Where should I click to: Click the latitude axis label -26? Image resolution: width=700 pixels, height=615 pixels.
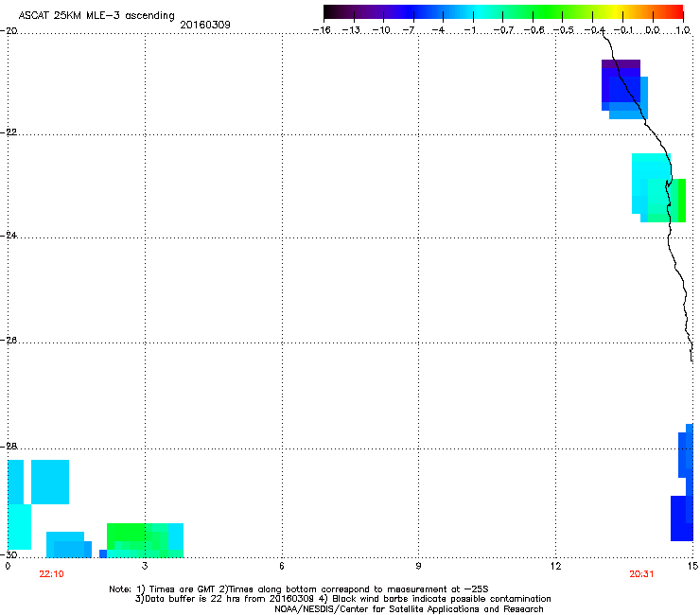[9, 340]
